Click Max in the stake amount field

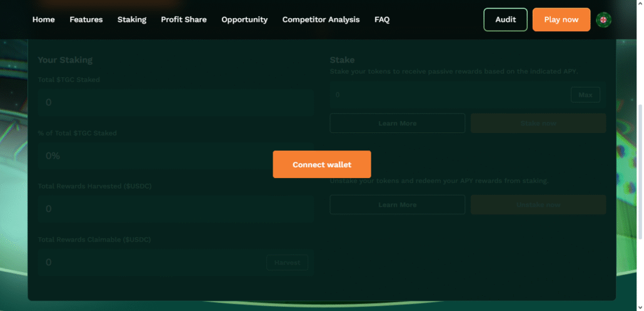[x=585, y=95]
